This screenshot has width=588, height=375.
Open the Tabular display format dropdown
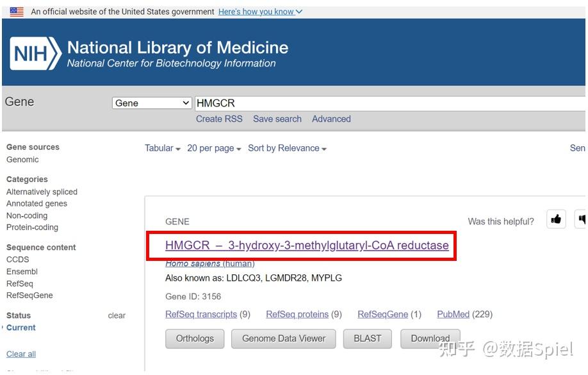coord(163,148)
